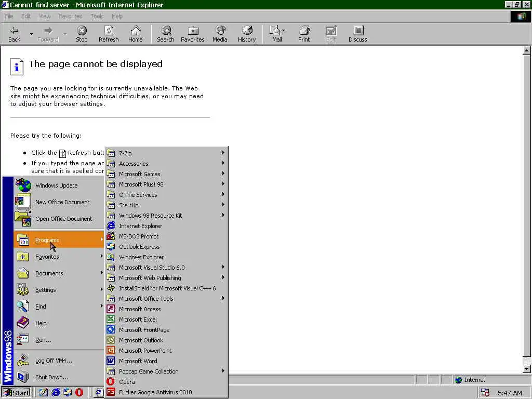This screenshot has width=532, height=399.
Task: Launch Microsoft Access
Action: tap(166, 309)
